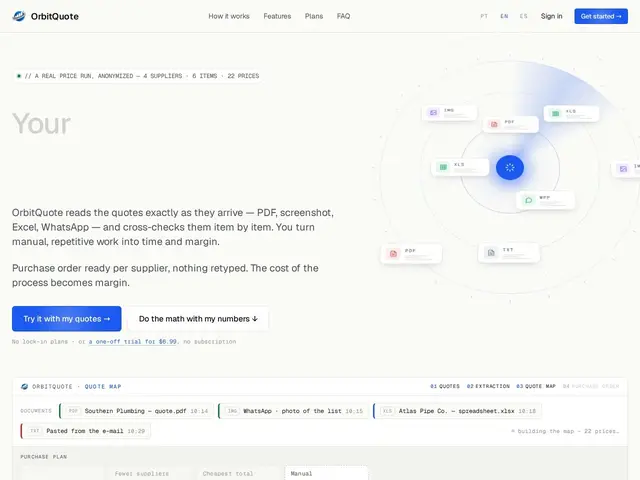Switch the language to EN
This screenshot has height=480, width=640.
click(504, 16)
